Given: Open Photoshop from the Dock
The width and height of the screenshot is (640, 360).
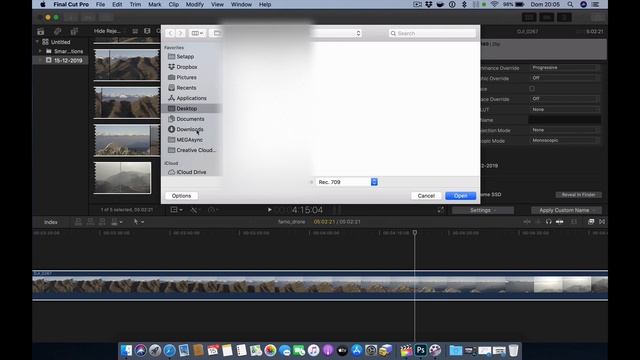Looking at the screenshot, I should pyautogui.click(x=420, y=350).
